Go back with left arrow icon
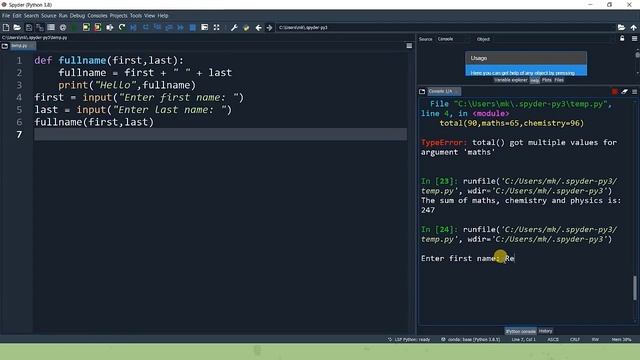This screenshot has width=640, height=360. pos(258,27)
